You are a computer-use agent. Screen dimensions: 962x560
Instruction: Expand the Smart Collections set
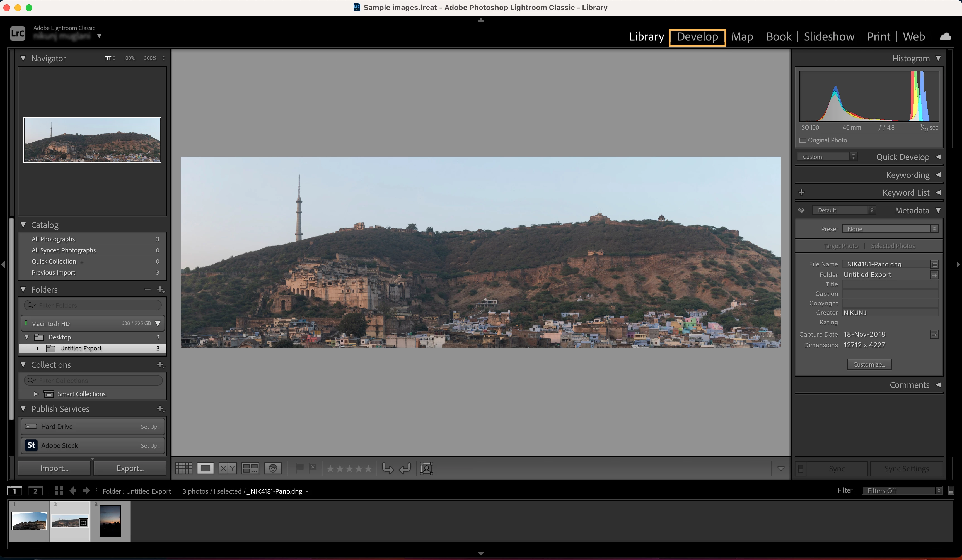coord(36,394)
